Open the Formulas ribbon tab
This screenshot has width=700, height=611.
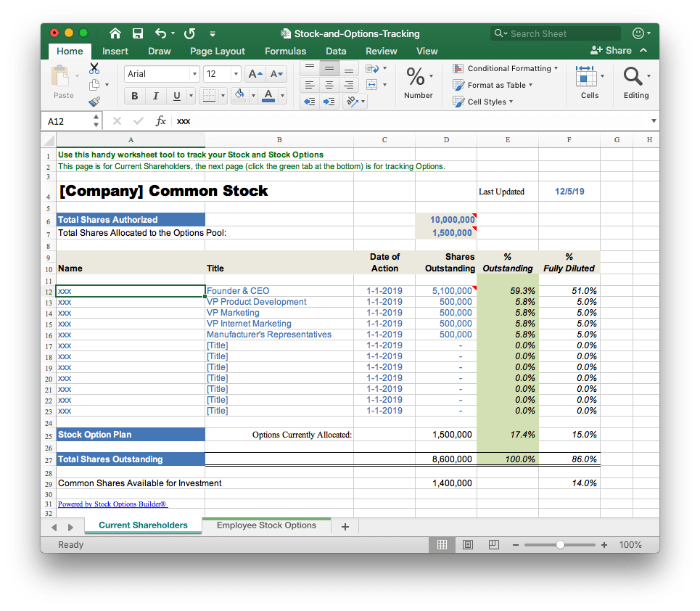coord(285,51)
